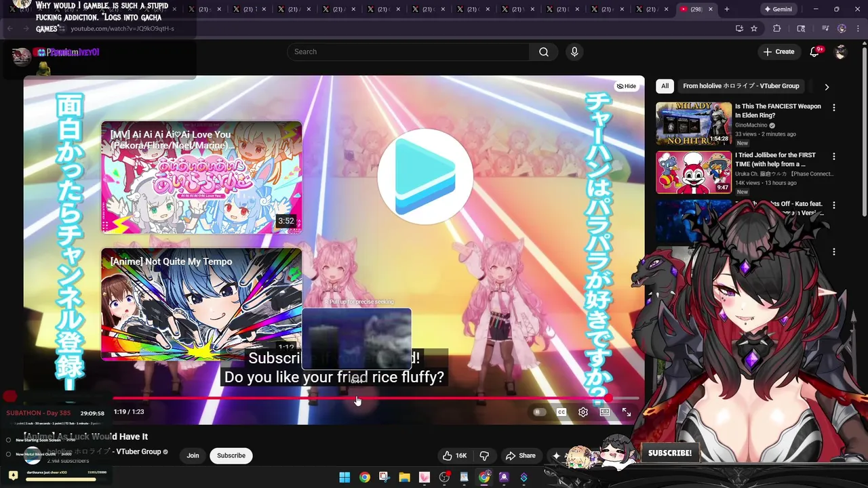Click the round channel logo end card

point(425,176)
